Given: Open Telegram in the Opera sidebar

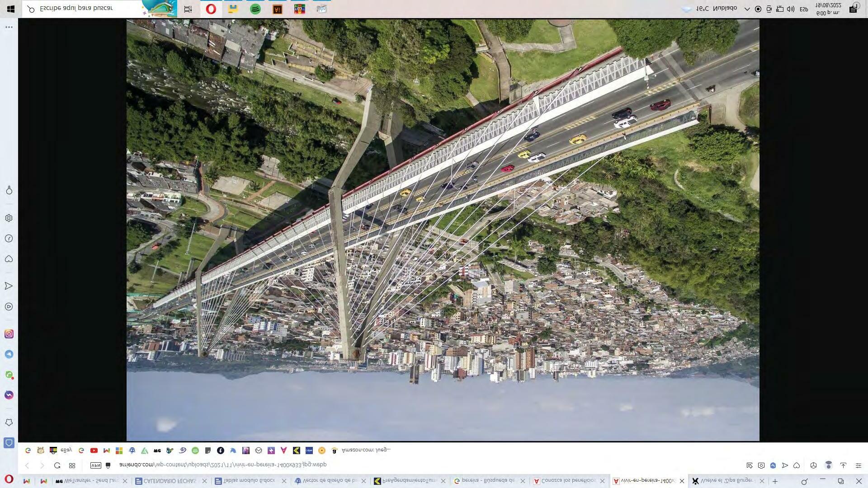Looking at the screenshot, I should [9, 354].
